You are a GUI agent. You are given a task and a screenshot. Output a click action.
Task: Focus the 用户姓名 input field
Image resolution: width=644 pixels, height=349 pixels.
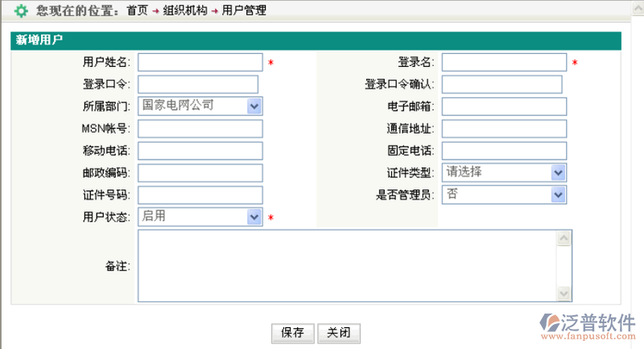[200, 63]
